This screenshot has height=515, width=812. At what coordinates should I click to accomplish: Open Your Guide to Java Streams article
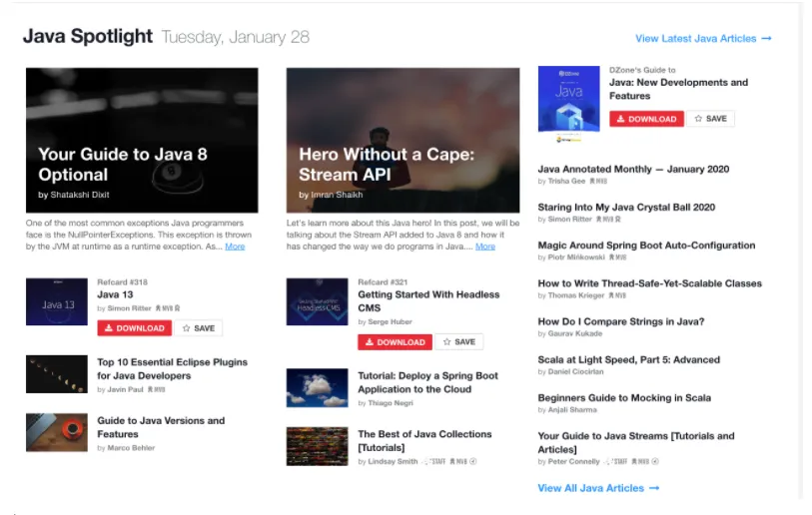pos(636,442)
